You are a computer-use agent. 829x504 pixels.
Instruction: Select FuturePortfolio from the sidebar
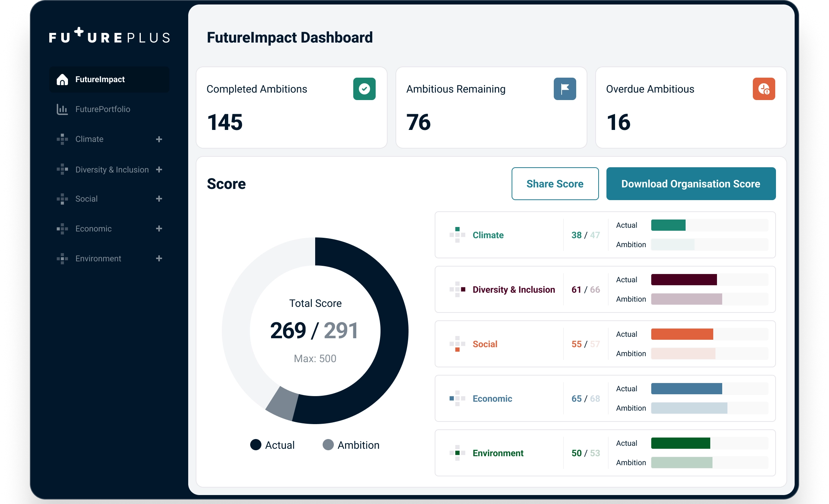point(103,109)
